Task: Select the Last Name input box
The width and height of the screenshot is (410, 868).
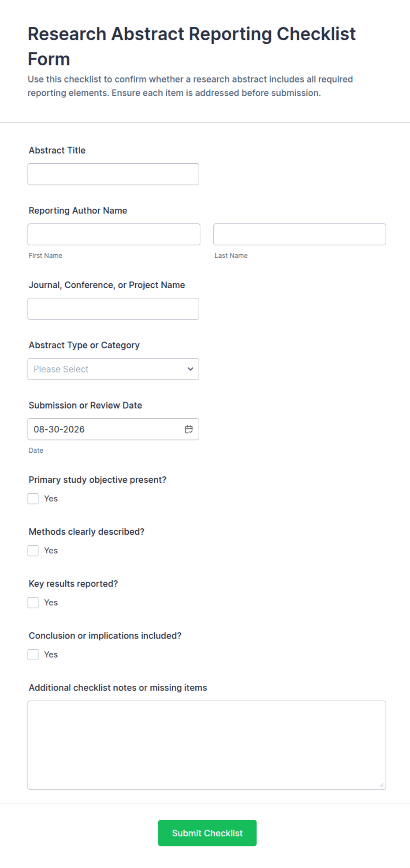Action: pos(300,234)
